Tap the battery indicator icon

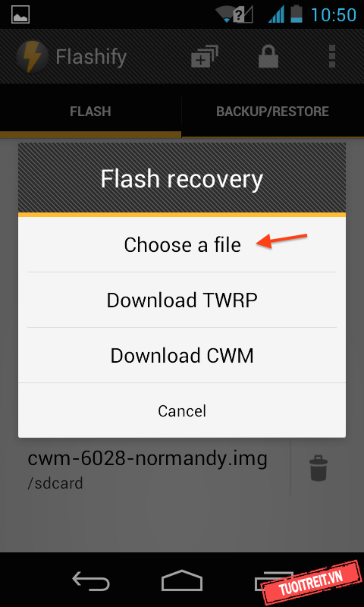point(297,14)
